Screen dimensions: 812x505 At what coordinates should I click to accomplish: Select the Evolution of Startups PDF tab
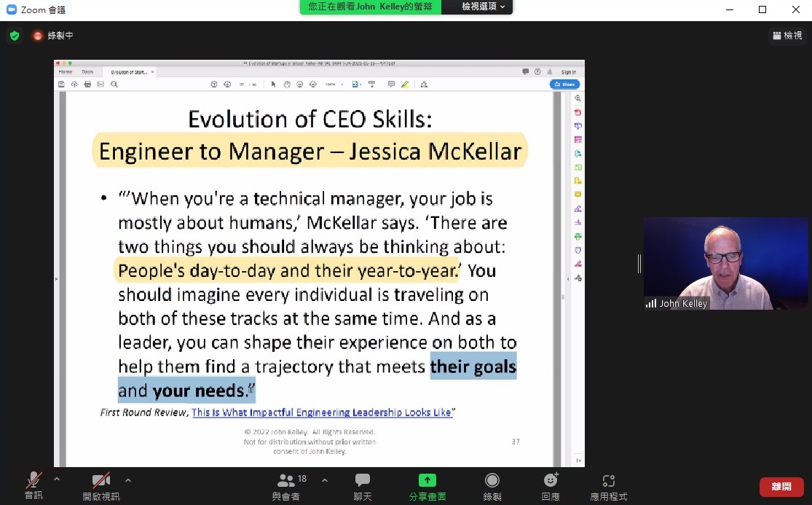[x=130, y=72]
